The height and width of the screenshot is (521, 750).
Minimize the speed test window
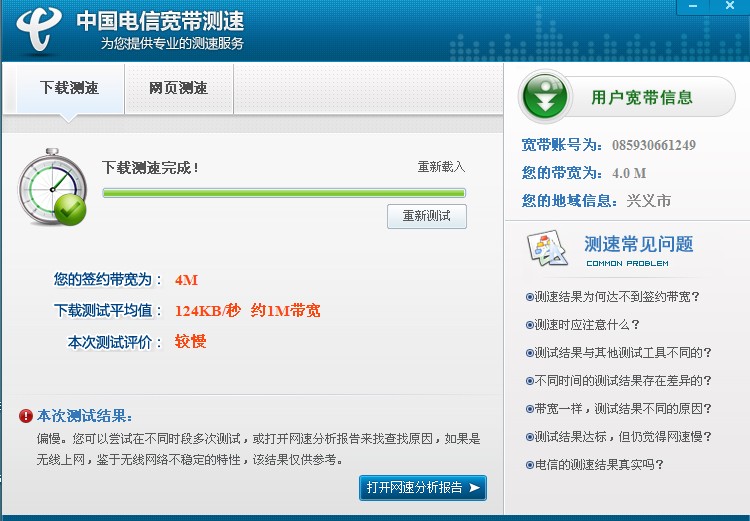pyautogui.click(x=693, y=6)
